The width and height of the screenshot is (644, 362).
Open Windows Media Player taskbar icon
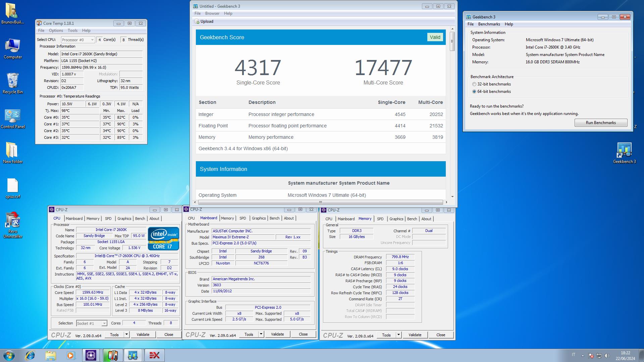(71, 355)
